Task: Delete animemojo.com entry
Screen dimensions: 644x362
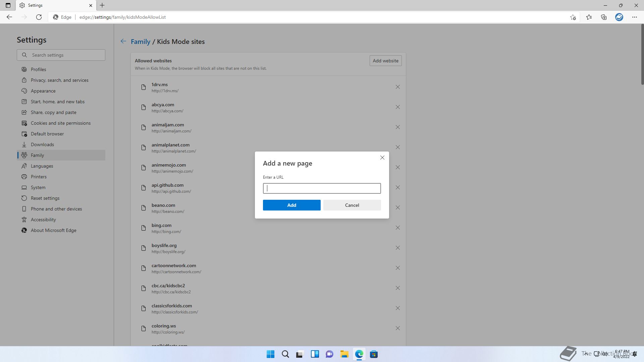Action: pos(397,168)
